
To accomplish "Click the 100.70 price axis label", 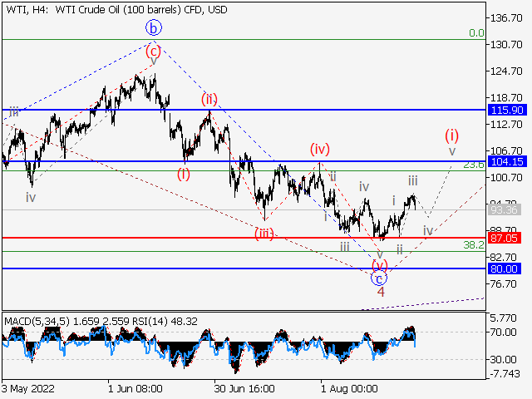I will coord(506,177).
